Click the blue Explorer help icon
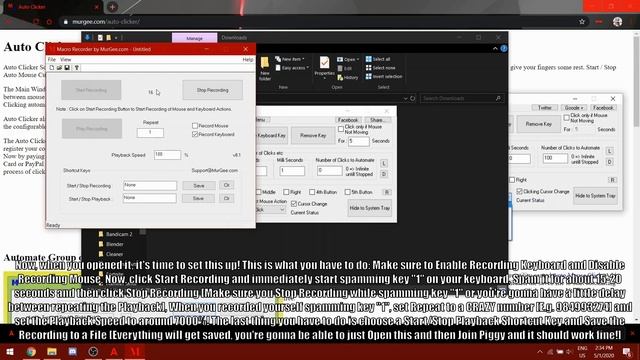 click(504, 49)
